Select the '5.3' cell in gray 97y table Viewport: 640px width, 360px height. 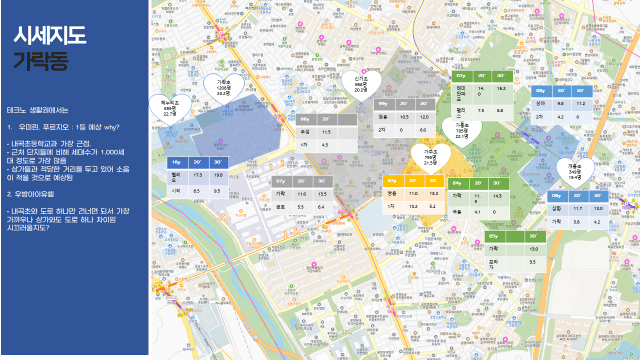pyautogui.click(x=302, y=207)
